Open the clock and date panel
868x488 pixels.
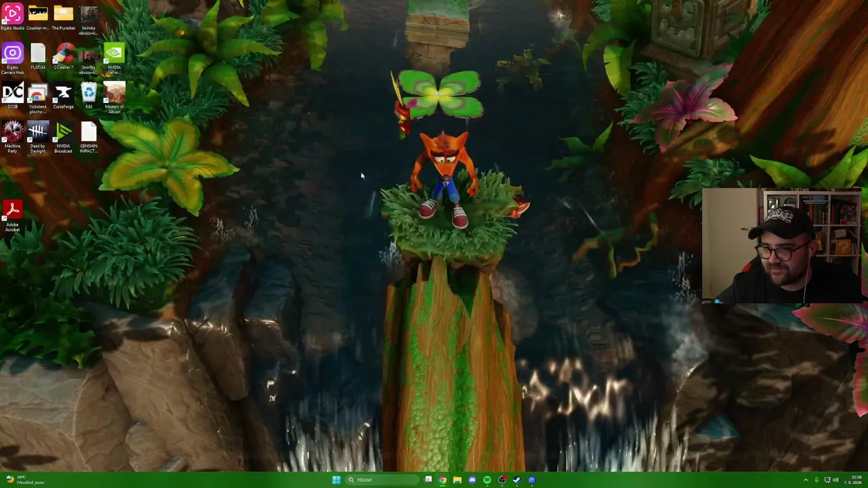click(852, 480)
